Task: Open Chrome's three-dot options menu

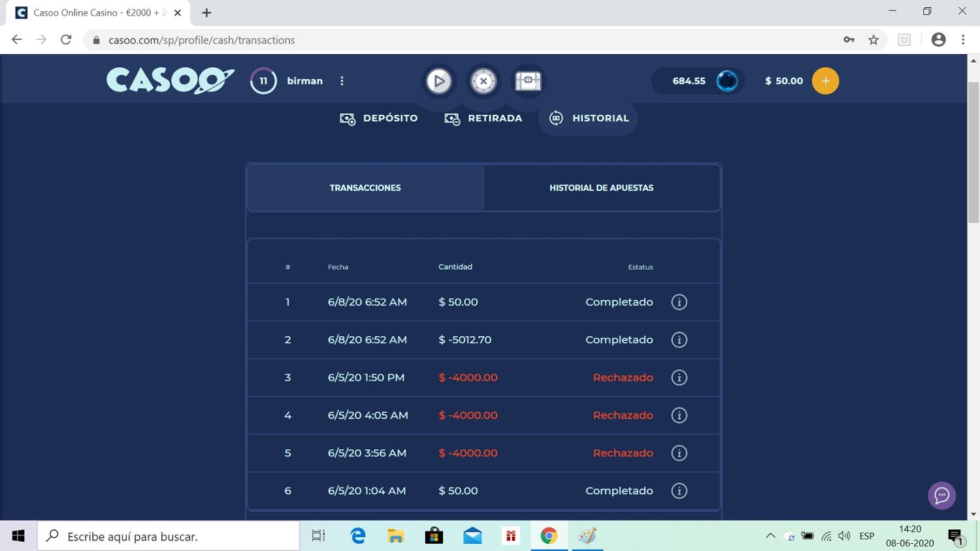Action: [x=962, y=40]
